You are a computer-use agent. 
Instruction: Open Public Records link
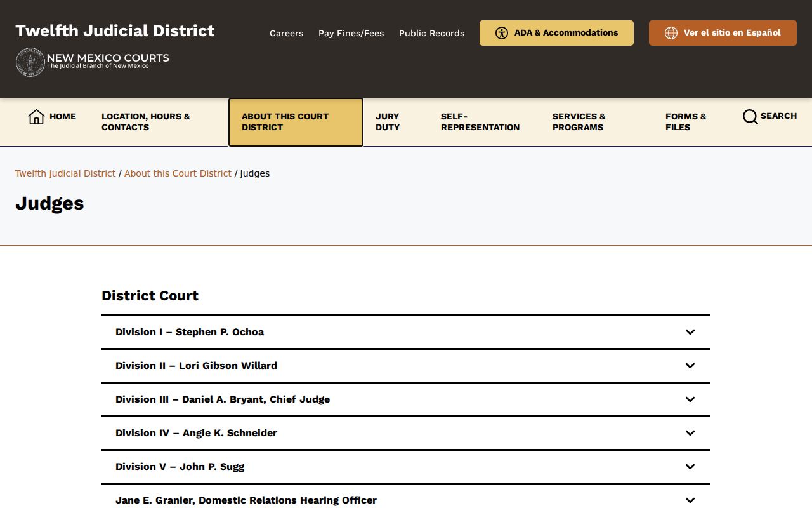coord(431,33)
